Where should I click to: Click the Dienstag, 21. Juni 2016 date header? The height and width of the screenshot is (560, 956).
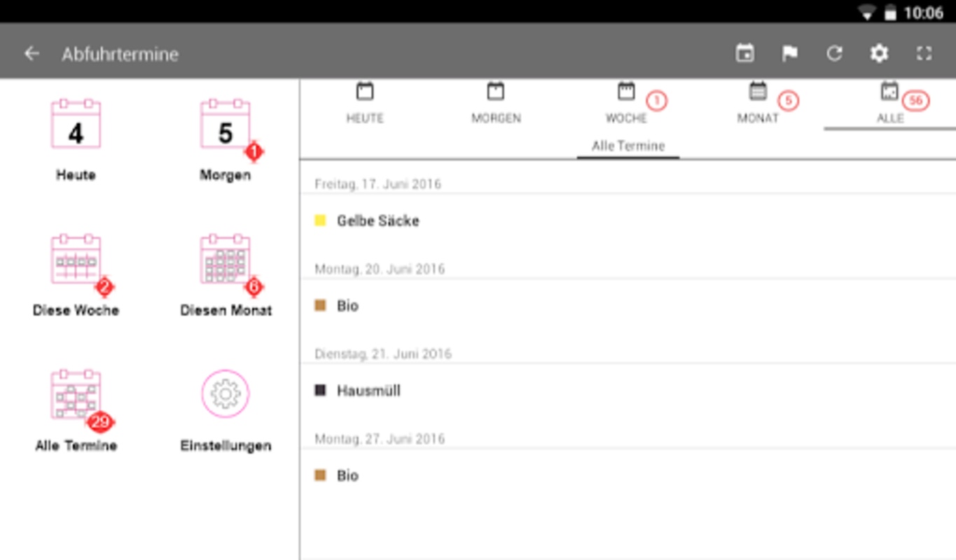coord(383,353)
